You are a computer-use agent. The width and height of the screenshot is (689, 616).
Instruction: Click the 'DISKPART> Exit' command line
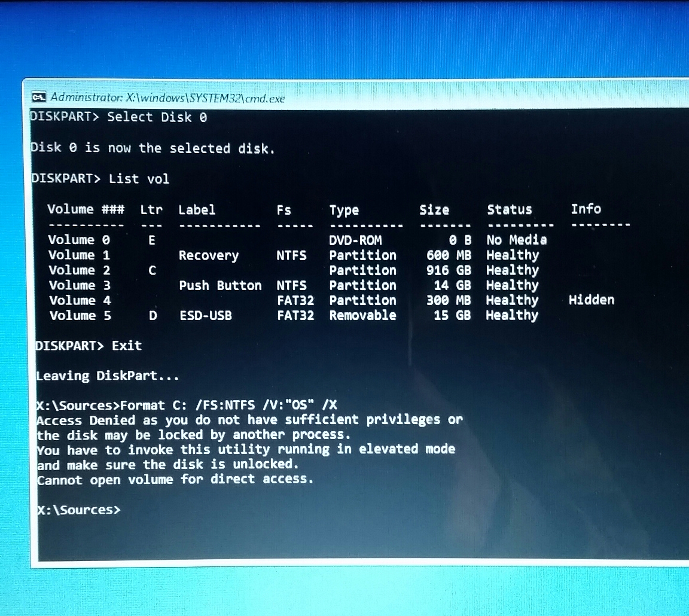(89, 345)
